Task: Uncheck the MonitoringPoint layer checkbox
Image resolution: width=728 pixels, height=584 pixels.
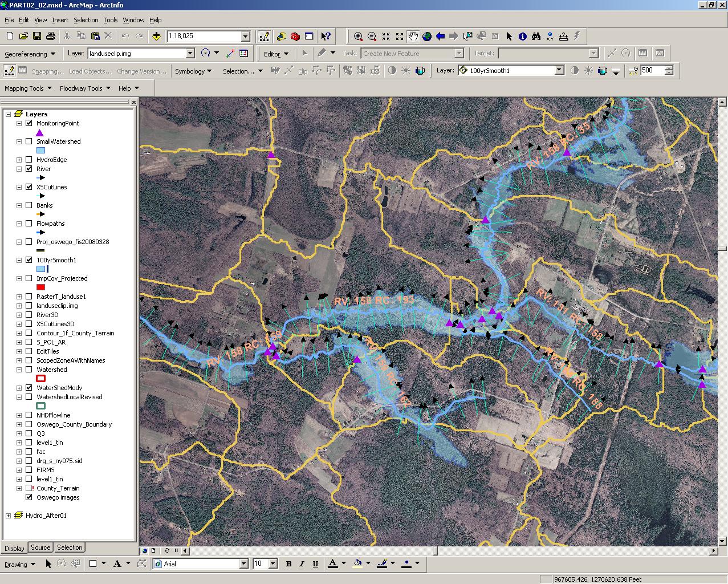Action: 29,123
